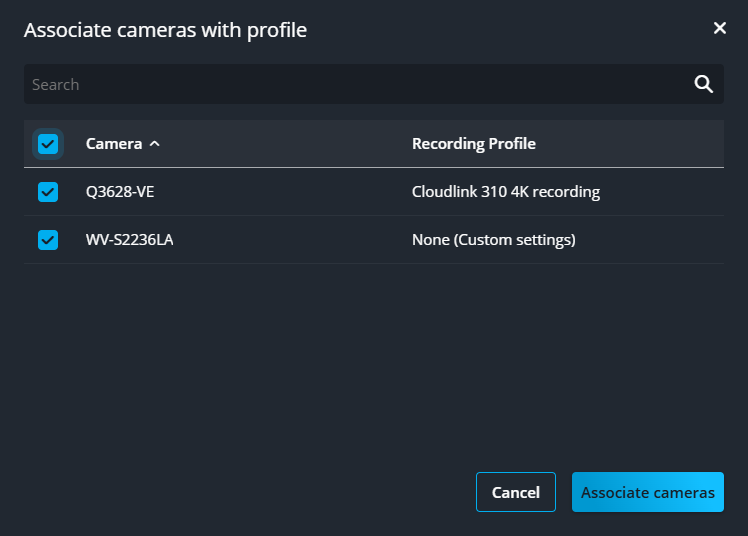
Task: Toggle the select-all cameras checkbox
Action: point(48,144)
